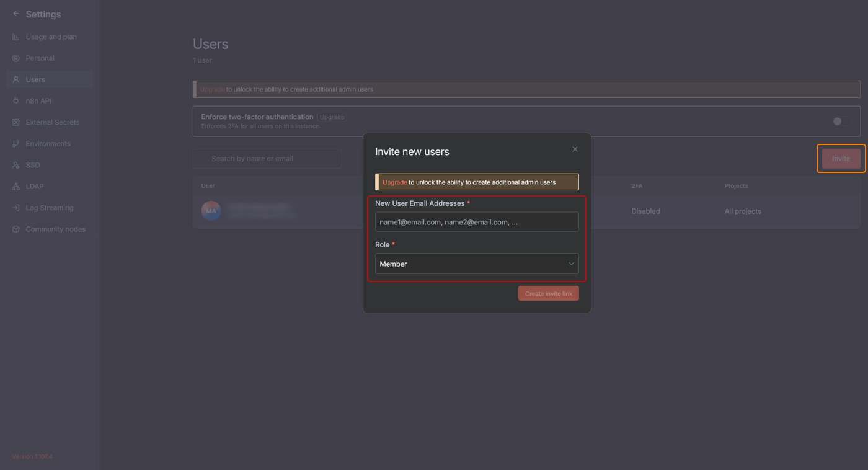Click the chevron arrow in Role selector
Viewport: 868px width, 470px height.
tap(571, 264)
